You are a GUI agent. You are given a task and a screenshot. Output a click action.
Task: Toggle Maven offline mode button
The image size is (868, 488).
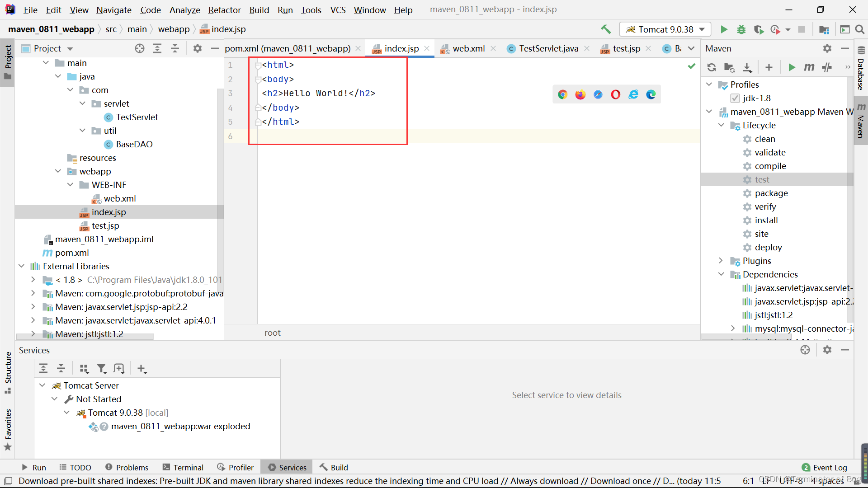[x=827, y=67]
